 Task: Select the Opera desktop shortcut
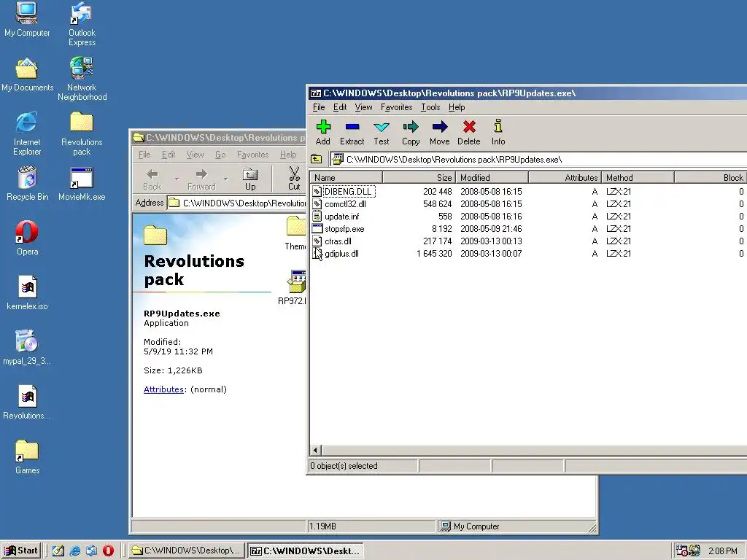(x=27, y=238)
